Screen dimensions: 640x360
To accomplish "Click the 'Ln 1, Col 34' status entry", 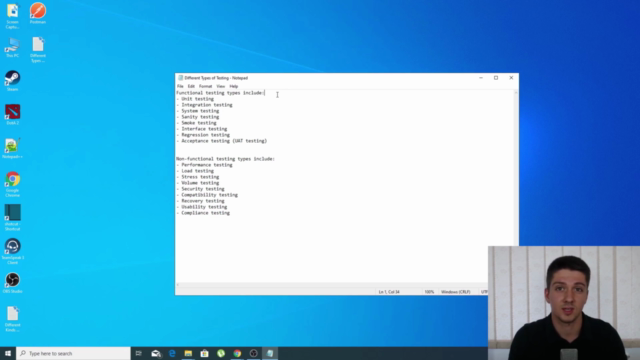I will click(x=389, y=292).
